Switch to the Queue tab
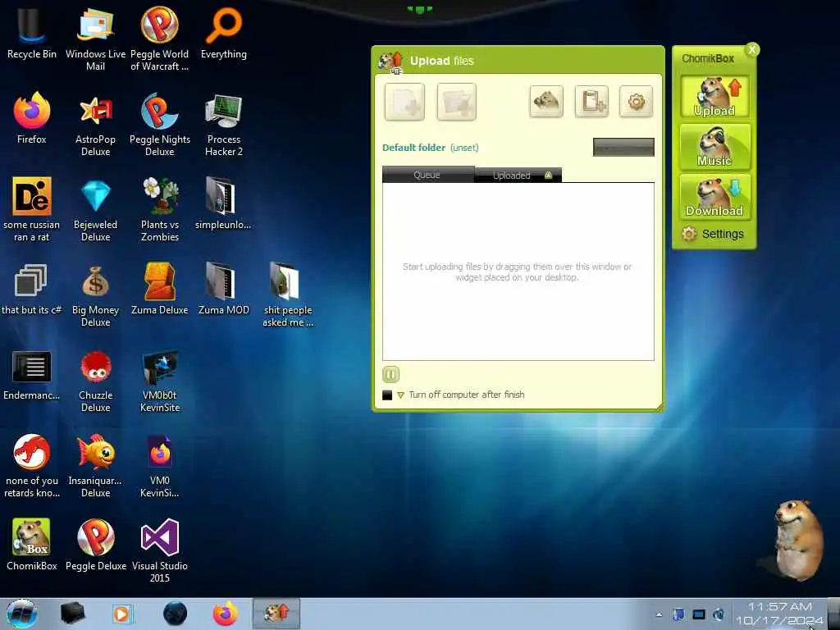The image size is (840, 630). click(427, 175)
